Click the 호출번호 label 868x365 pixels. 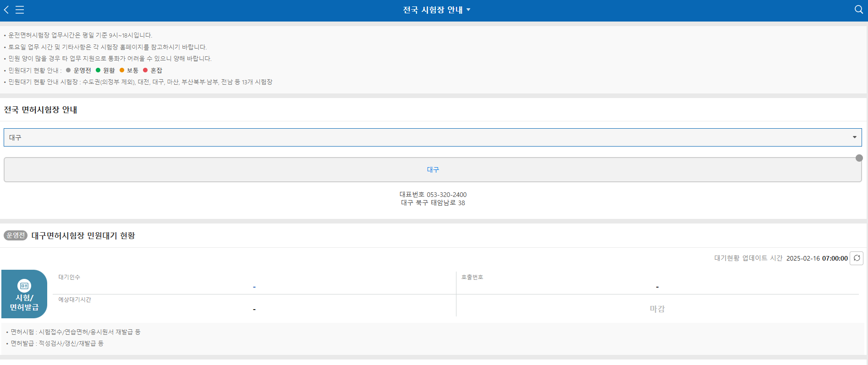click(472, 277)
